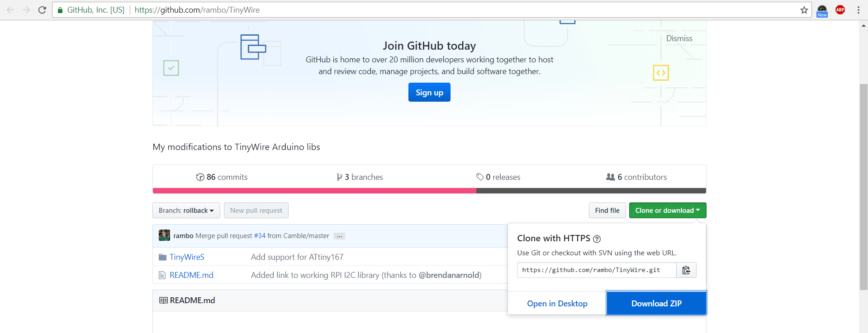This screenshot has height=333, width=868.
Task: Expand commit message with ellipsis button
Action: (339, 236)
